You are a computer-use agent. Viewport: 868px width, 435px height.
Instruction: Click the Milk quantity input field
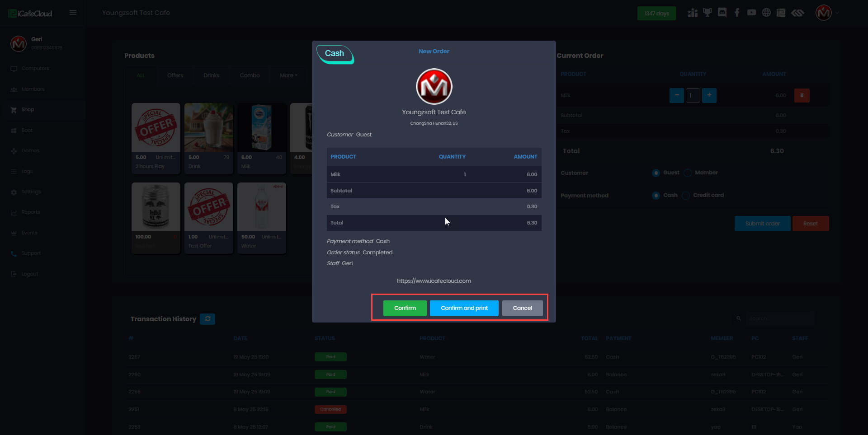pyautogui.click(x=693, y=95)
